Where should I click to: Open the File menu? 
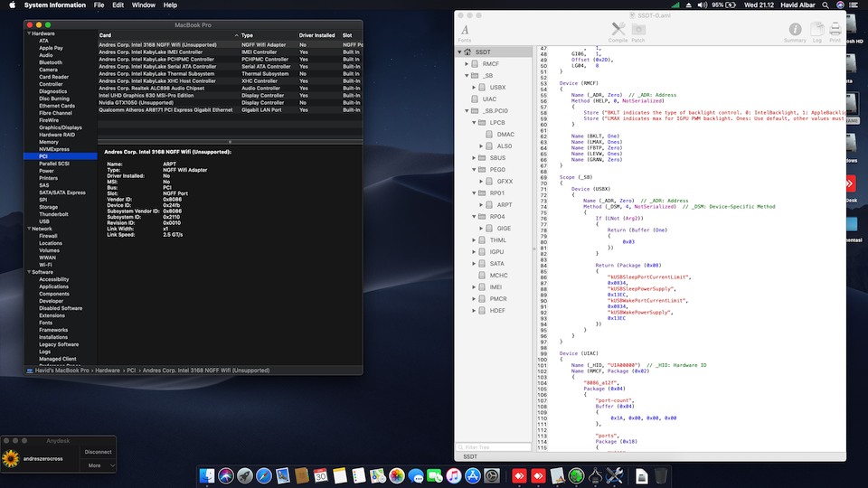click(x=99, y=5)
